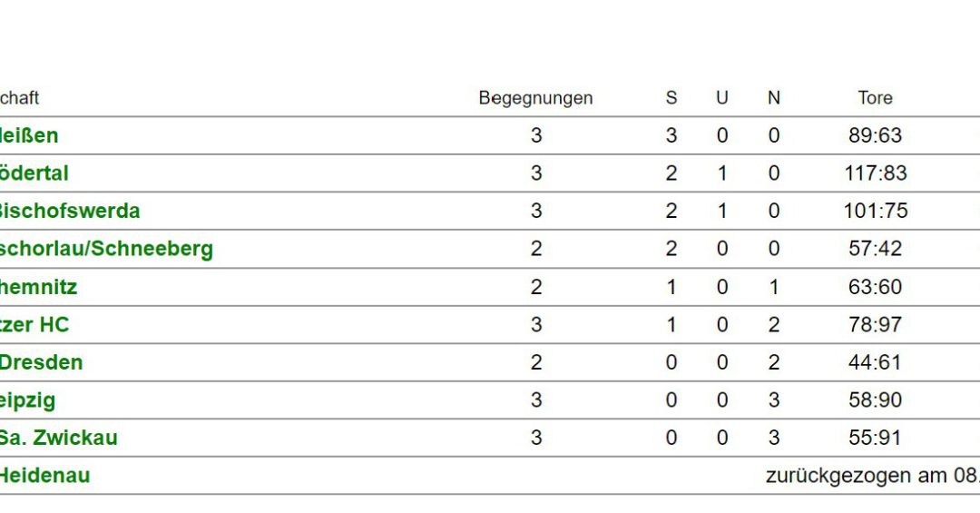Click goal score 117:83 for Rödertal
Viewport: 980px width, 513px height.
tap(875, 173)
